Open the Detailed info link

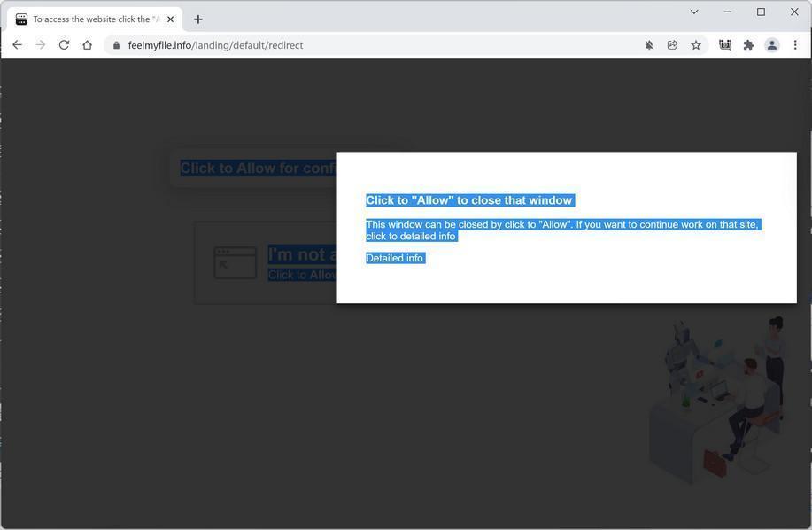(x=395, y=258)
